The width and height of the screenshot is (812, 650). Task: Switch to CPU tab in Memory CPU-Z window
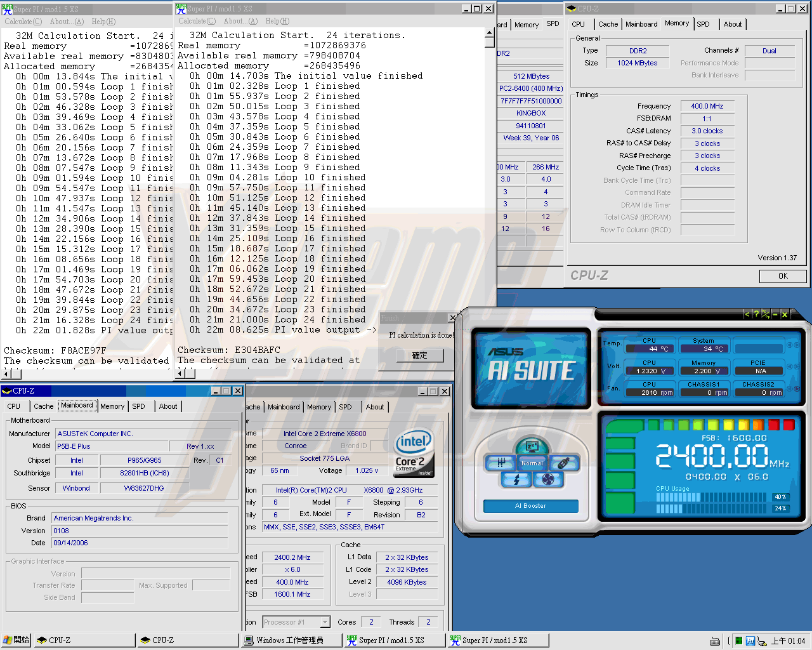pyautogui.click(x=579, y=24)
